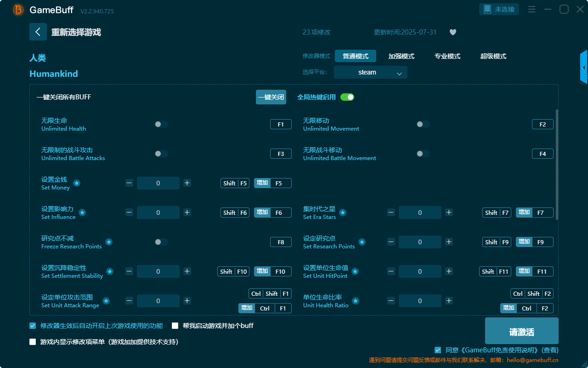Click the vertical scrollbar of cheat list
Screen dimensions: 588x368
point(557,166)
